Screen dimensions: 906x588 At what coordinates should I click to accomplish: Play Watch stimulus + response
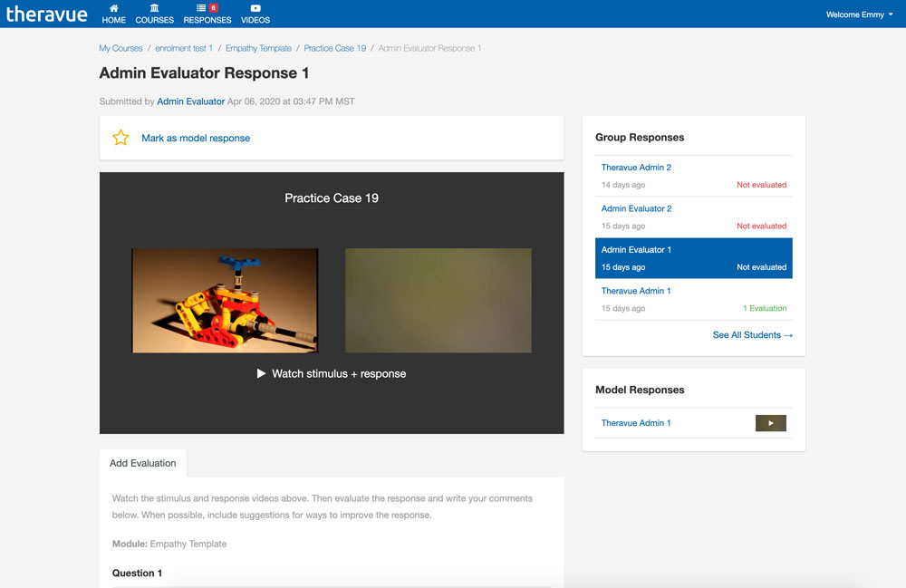click(332, 373)
